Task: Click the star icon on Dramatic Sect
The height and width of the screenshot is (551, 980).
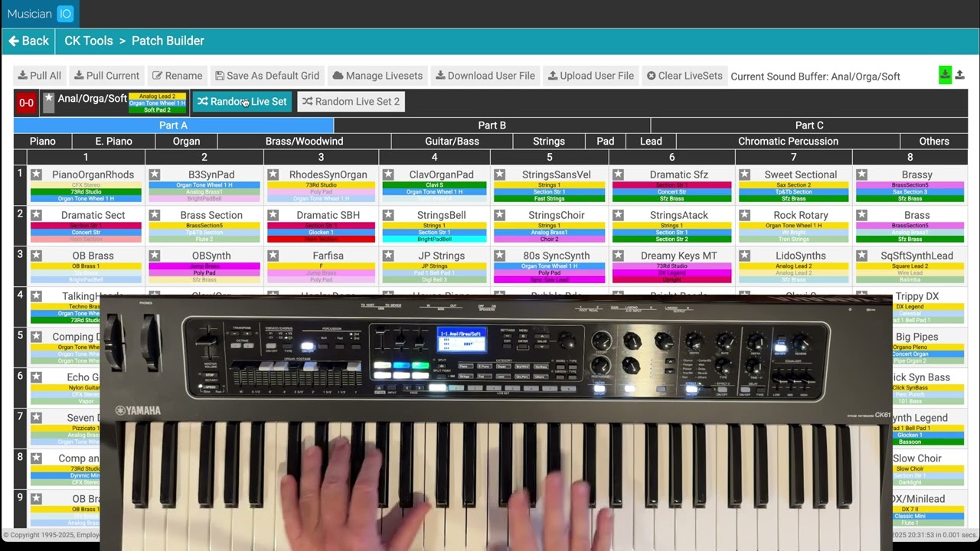Action: tap(36, 215)
